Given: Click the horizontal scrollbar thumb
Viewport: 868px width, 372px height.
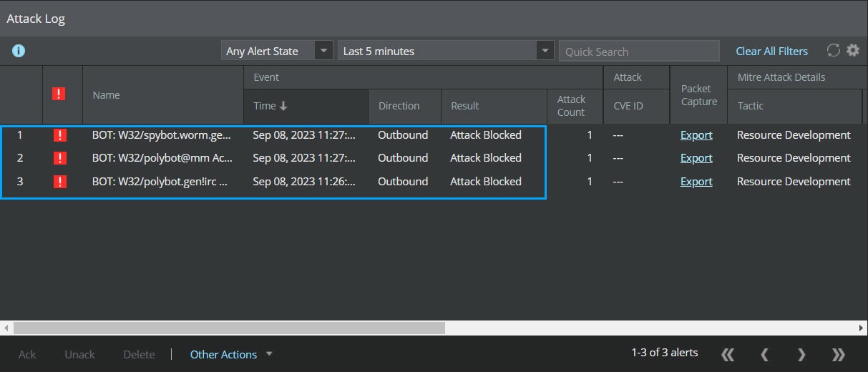Looking at the screenshot, I should [x=229, y=328].
